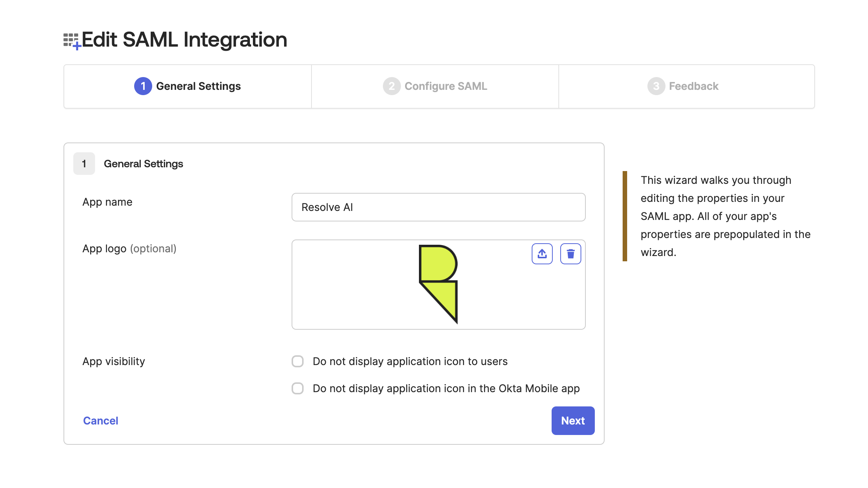
Task: Click the section number 1 badge
Action: tap(84, 164)
